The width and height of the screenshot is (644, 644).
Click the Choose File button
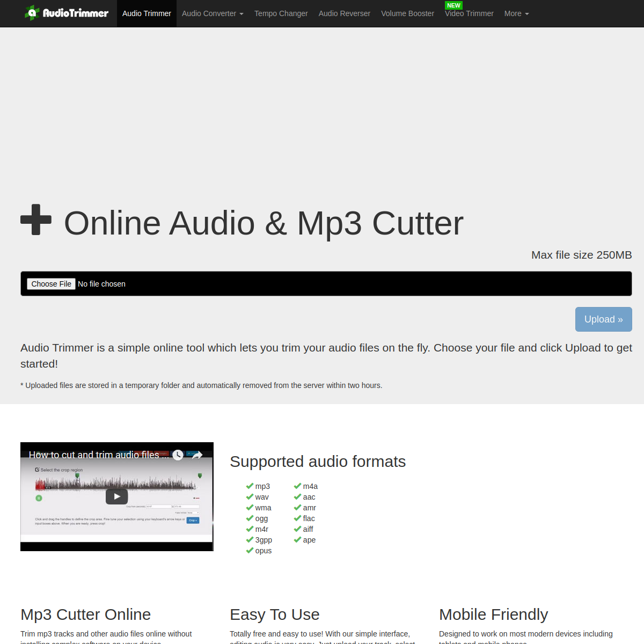pyautogui.click(x=51, y=283)
